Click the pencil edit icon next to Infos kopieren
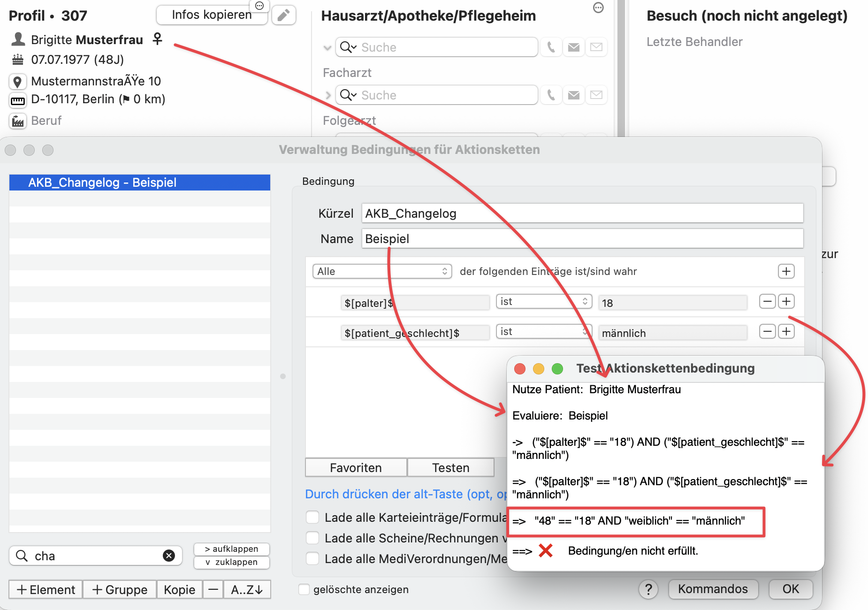 283,15
